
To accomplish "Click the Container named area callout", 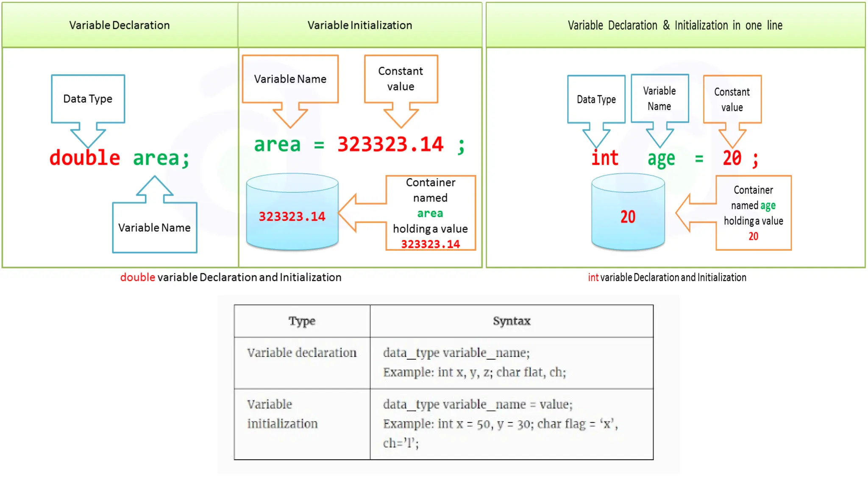I will [x=430, y=213].
